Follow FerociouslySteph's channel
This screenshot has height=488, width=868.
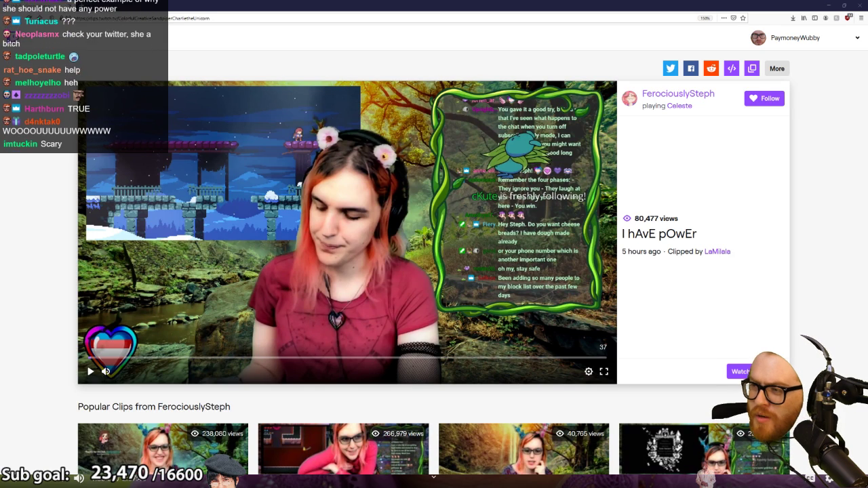coord(764,98)
